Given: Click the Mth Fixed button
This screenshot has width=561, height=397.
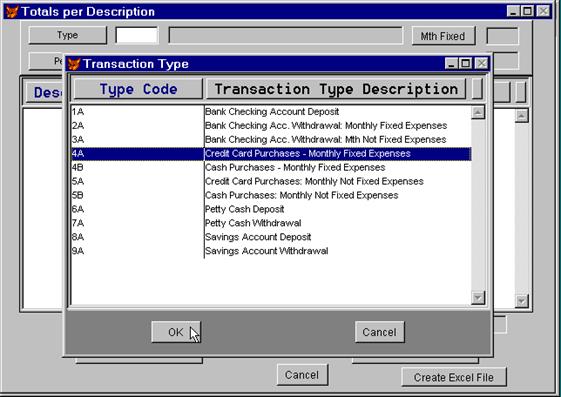Looking at the screenshot, I should 443,36.
